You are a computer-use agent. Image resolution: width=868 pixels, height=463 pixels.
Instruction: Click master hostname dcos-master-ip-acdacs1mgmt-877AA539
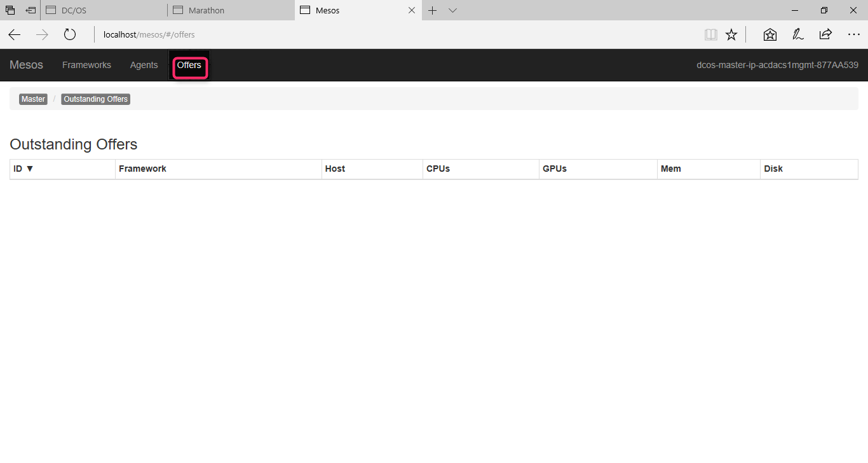coord(777,65)
